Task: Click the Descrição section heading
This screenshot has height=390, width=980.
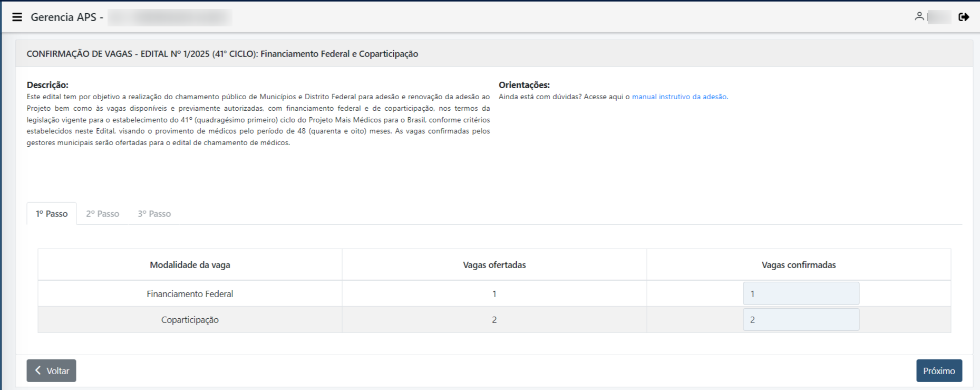Action: [x=47, y=85]
